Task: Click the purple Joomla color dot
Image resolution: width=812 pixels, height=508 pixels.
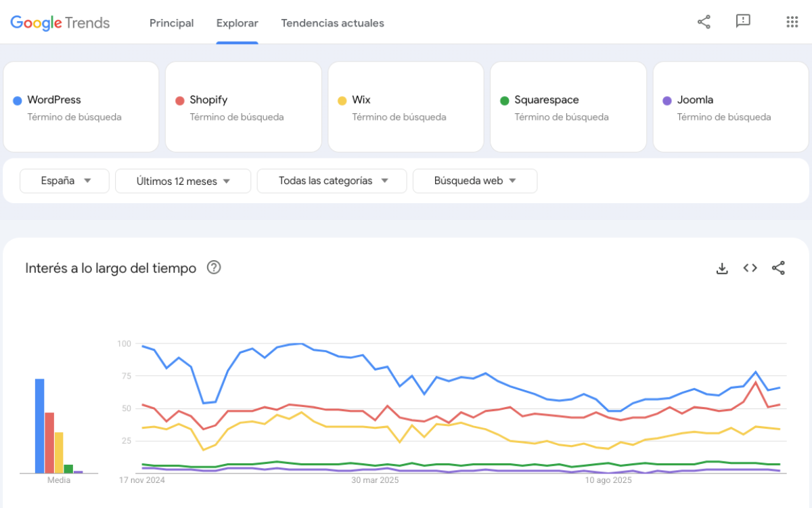Action: pyautogui.click(x=667, y=101)
